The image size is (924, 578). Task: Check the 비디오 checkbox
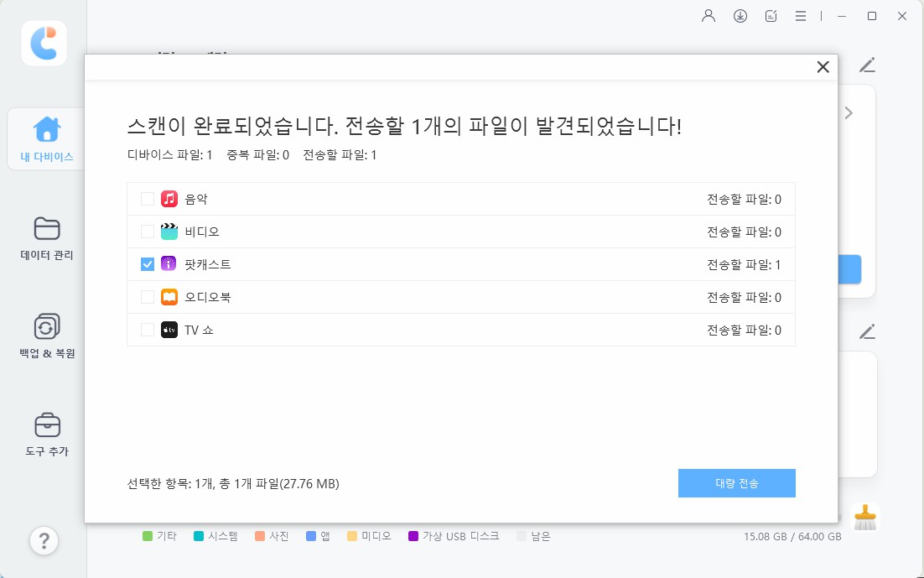[148, 232]
